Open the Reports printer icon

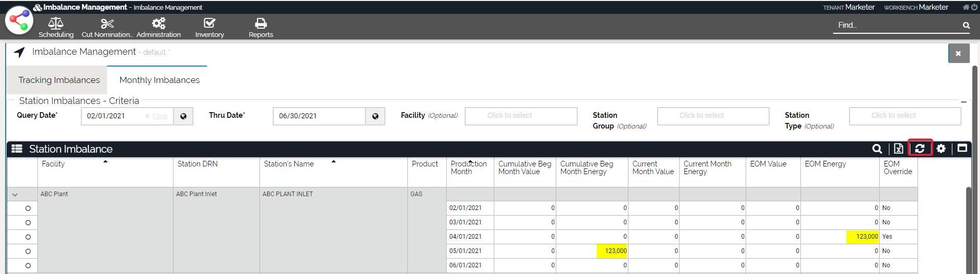(260, 24)
